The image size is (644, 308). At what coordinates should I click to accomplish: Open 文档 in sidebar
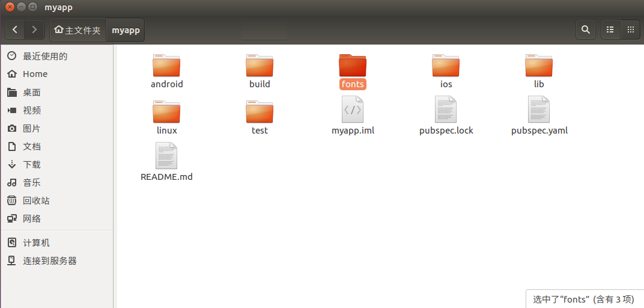coord(56,147)
